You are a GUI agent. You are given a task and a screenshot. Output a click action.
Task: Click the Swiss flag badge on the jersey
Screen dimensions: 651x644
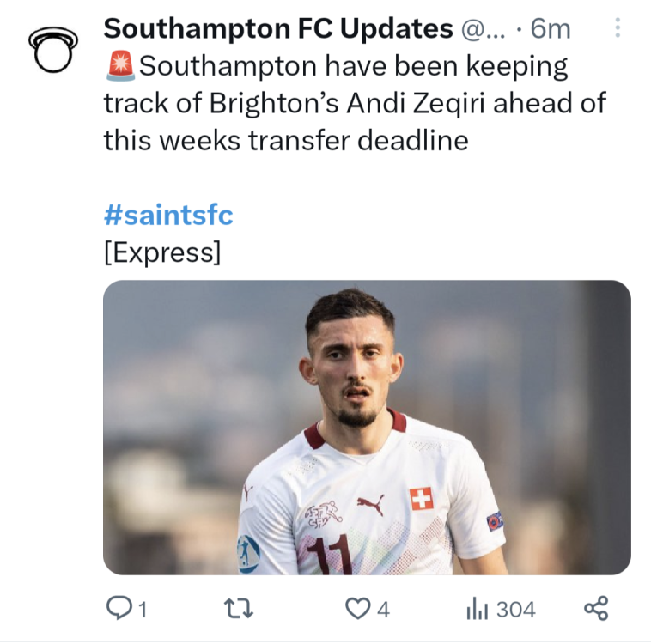click(x=421, y=498)
